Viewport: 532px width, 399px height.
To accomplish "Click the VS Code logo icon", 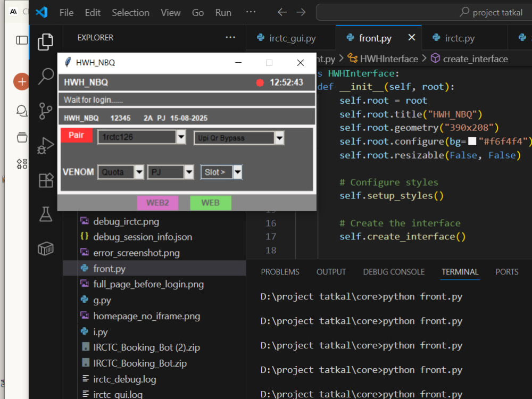I will click(x=41, y=12).
